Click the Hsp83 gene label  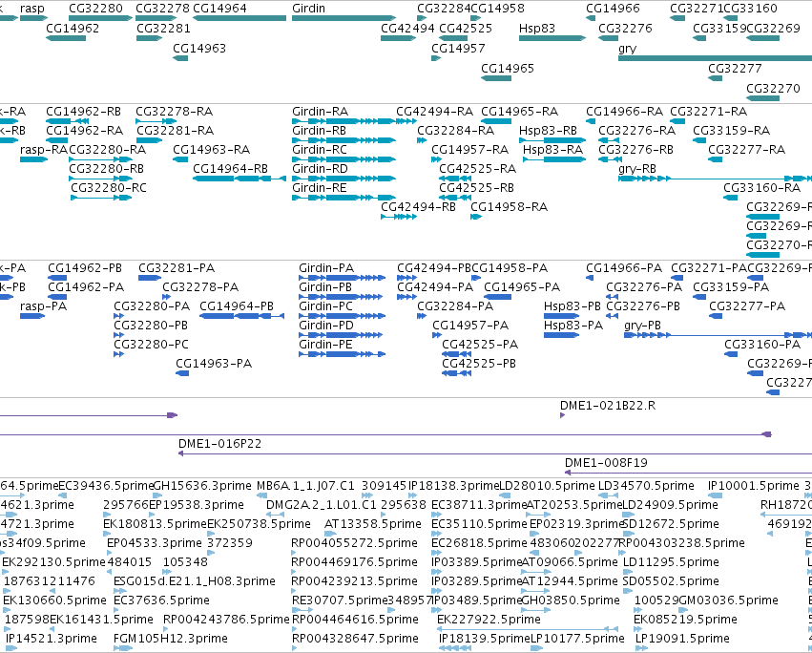536,29
